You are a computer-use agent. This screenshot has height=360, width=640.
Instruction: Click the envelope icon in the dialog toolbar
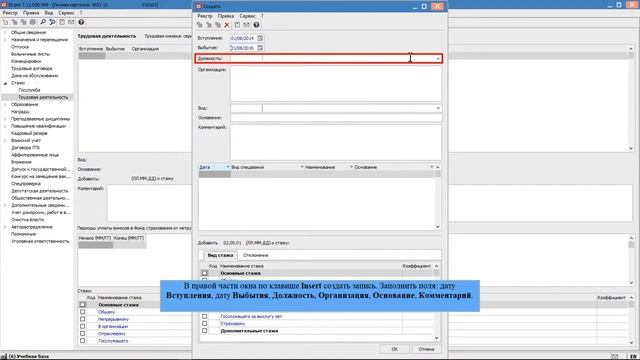coord(247,25)
